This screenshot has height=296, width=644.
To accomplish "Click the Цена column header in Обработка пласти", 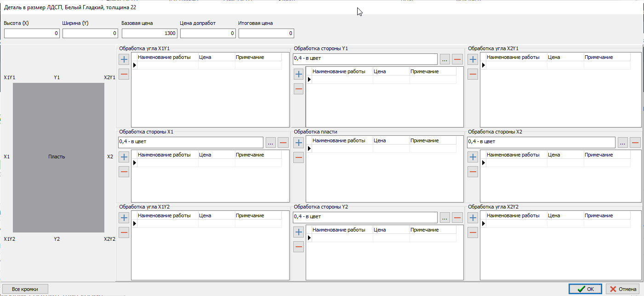I will 390,140.
